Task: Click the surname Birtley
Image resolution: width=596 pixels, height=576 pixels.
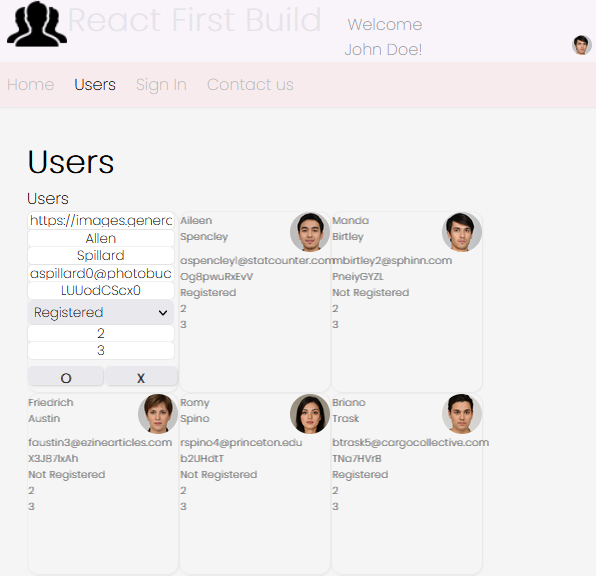Action: coord(348,236)
